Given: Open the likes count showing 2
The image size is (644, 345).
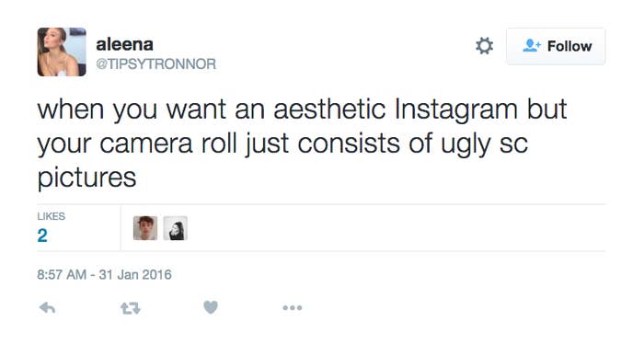Looking at the screenshot, I should 42,236.
